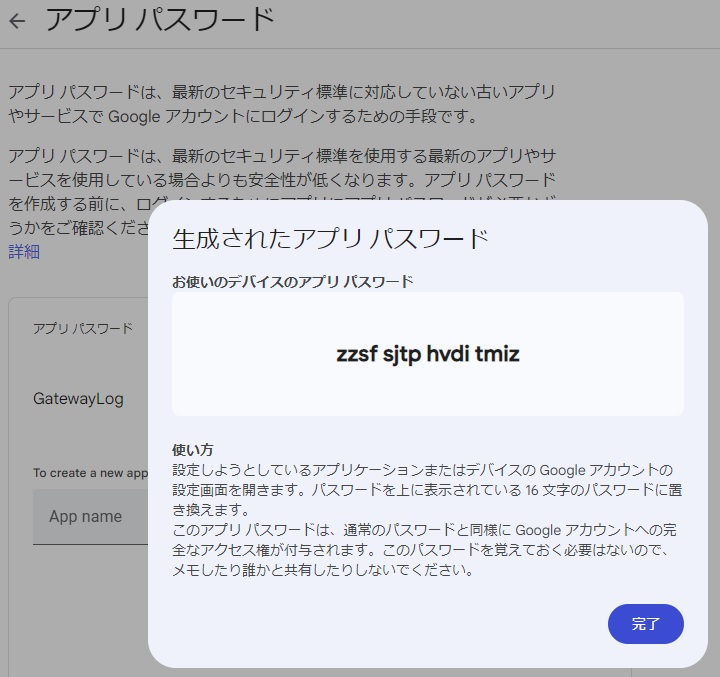
Task: Click the last password block tmiz
Action: [497, 354]
